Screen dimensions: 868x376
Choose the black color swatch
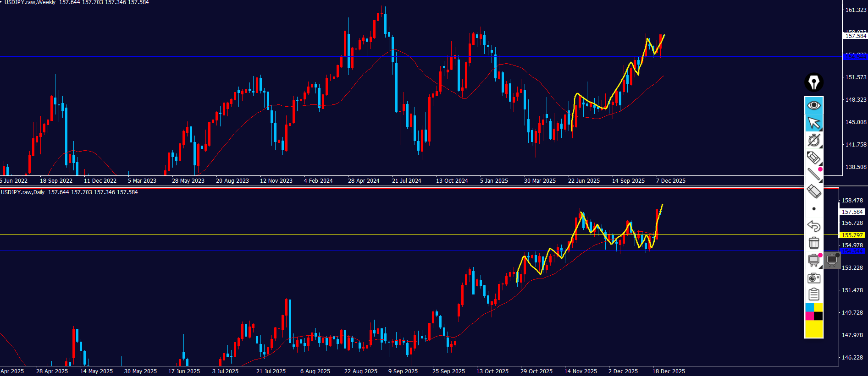818,316
